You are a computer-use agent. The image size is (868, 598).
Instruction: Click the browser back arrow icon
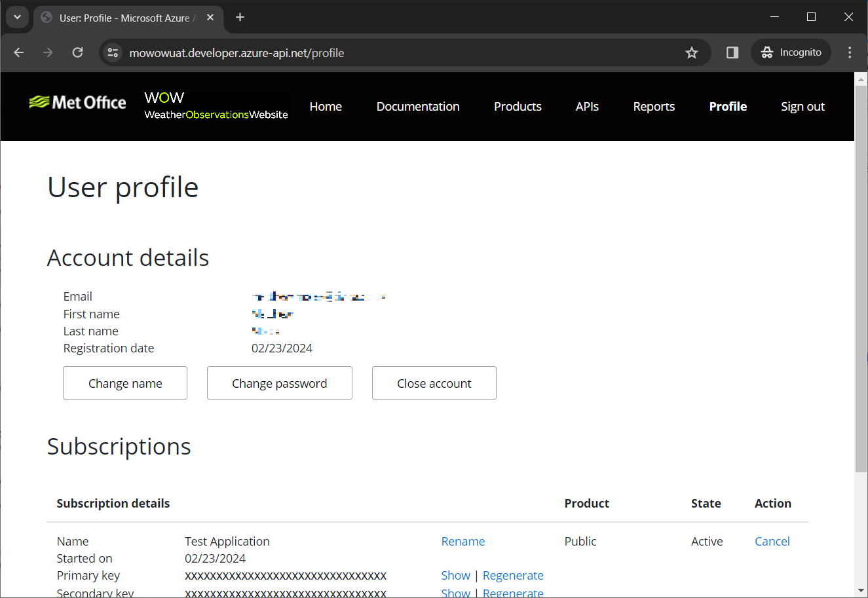coord(19,52)
